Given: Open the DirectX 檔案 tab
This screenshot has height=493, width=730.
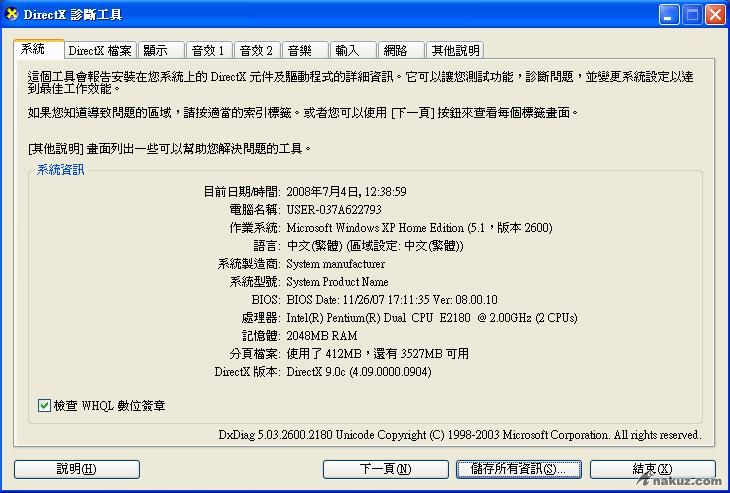Looking at the screenshot, I should pyautogui.click(x=101, y=50).
